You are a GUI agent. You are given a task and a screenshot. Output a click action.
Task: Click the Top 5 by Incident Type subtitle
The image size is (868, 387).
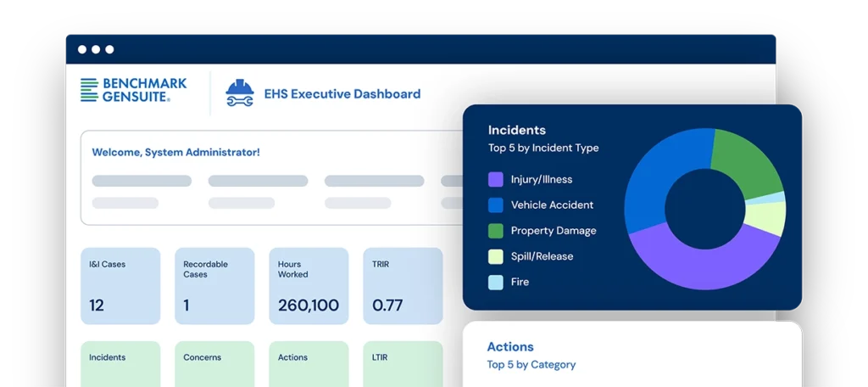(543, 148)
